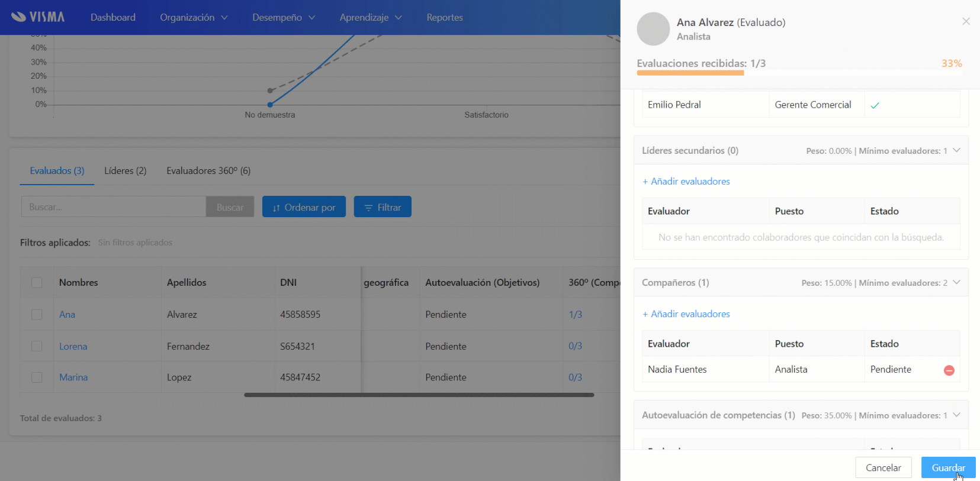The height and width of the screenshot is (481, 980).
Task: Add evaluators under Líderes secundarios
Action: point(686,182)
